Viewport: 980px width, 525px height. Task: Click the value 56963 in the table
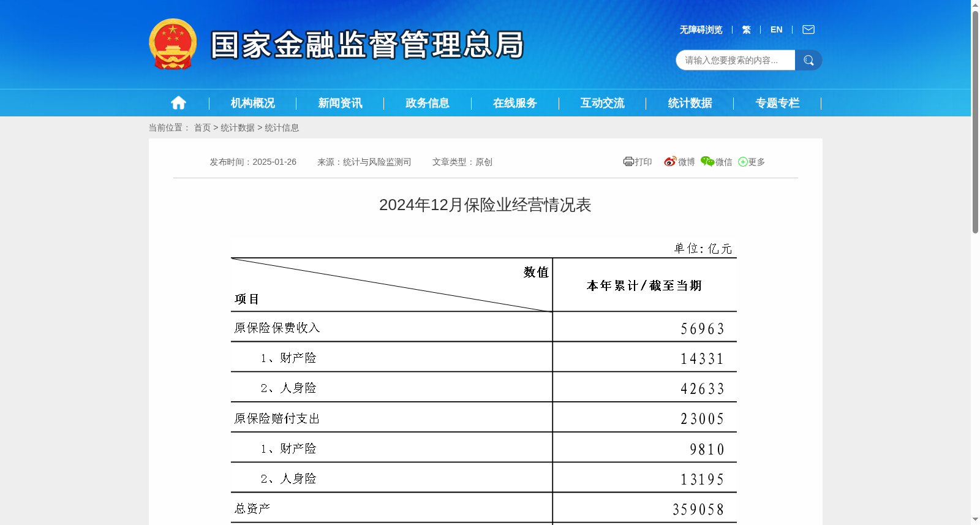tap(703, 329)
